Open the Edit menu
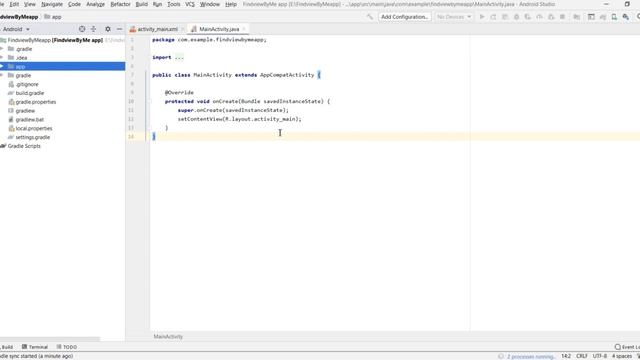 pyautogui.click(x=14, y=4)
